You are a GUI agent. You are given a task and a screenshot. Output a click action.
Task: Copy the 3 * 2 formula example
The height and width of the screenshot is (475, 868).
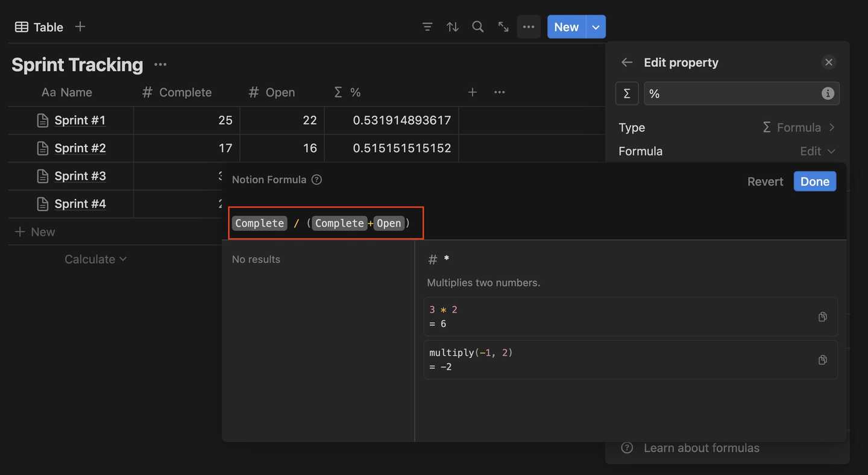[822, 316]
